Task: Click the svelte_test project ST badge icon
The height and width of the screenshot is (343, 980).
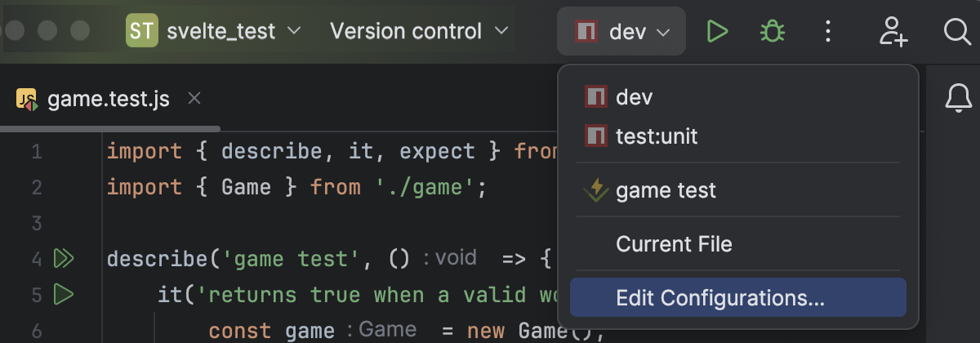Action: click(142, 32)
